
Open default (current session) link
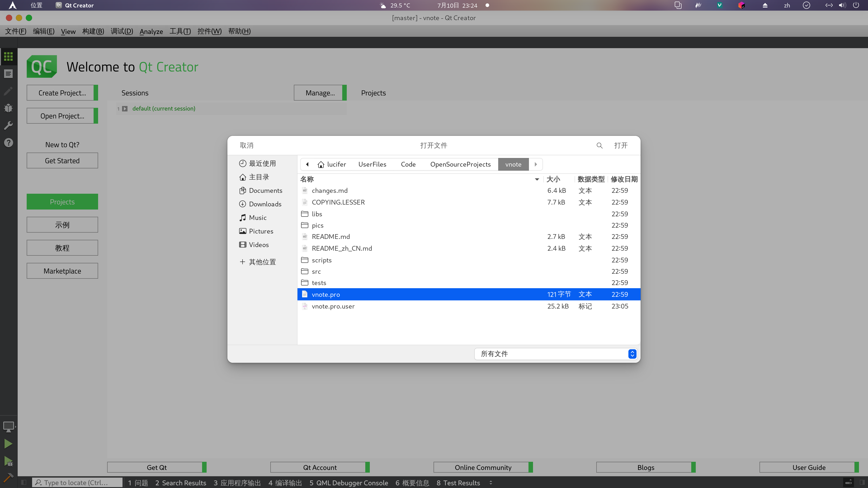click(164, 108)
